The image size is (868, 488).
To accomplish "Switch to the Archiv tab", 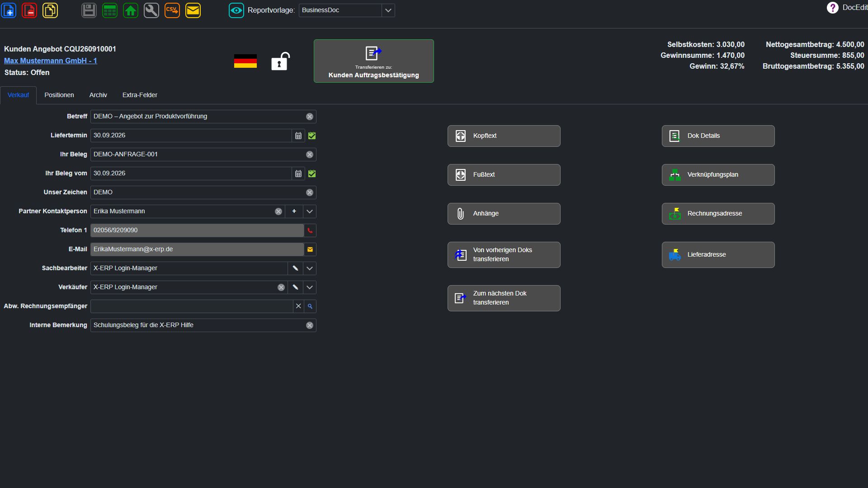I will [x=98, y=95].
